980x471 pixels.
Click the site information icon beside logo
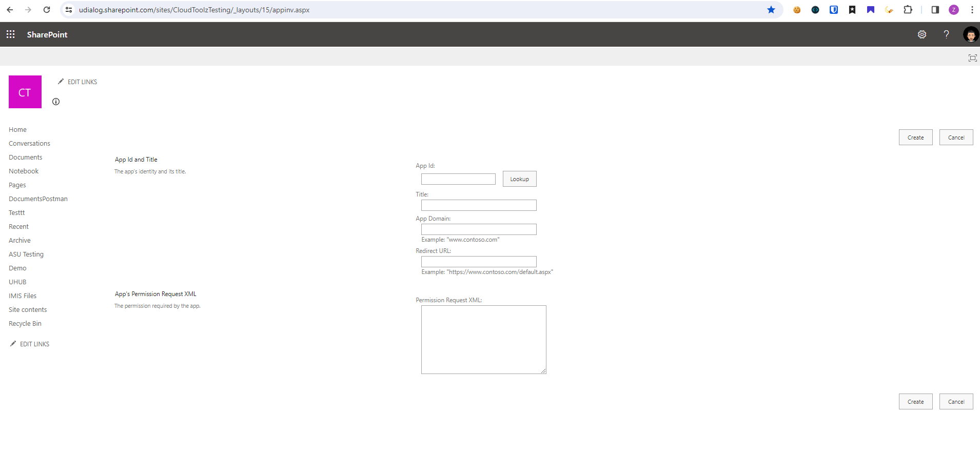pos(56,102)
